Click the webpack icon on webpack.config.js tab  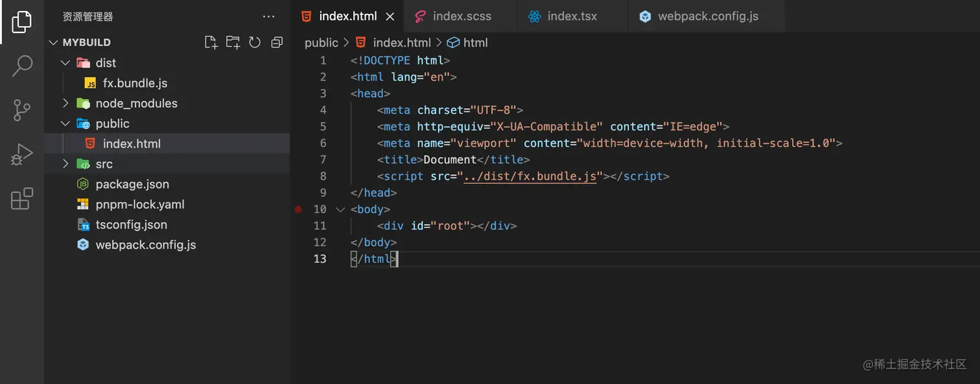coord(645,16)
